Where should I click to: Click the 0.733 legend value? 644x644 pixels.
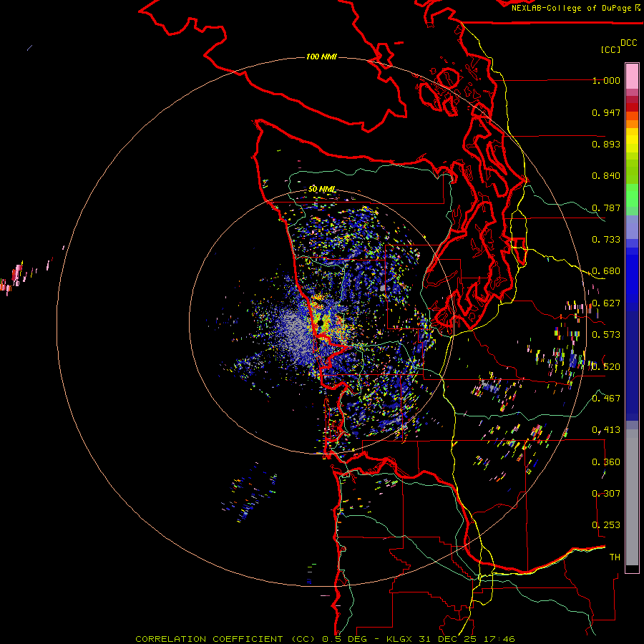(x=606, y=240)
